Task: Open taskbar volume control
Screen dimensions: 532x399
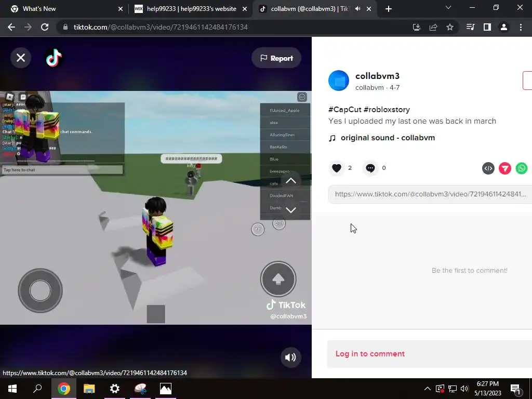Action: tap(465, 389)
